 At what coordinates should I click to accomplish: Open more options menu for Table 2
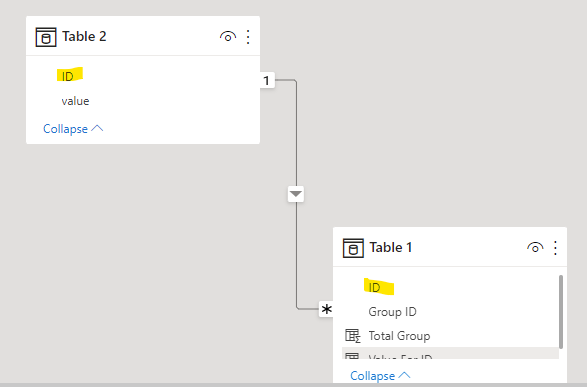point(248,37)
